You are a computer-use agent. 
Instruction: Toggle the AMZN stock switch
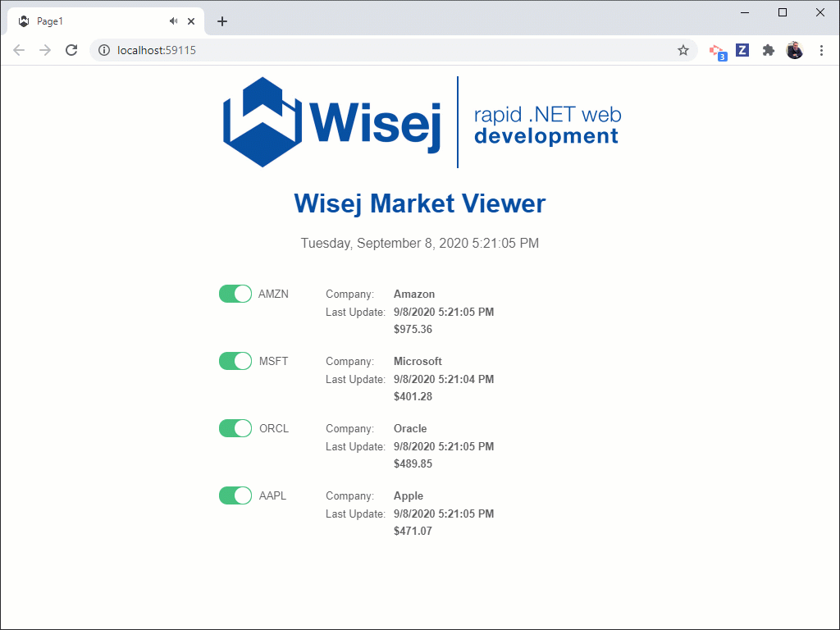click(235, 294)
